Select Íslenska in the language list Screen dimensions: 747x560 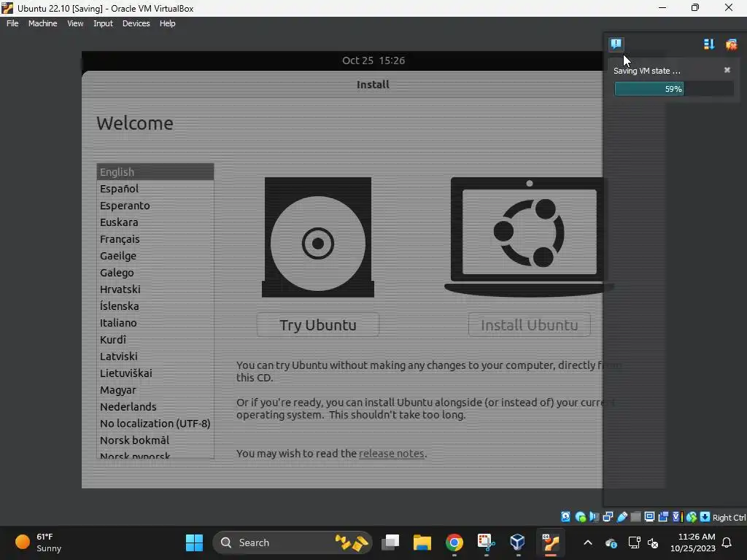coord(155,306)
